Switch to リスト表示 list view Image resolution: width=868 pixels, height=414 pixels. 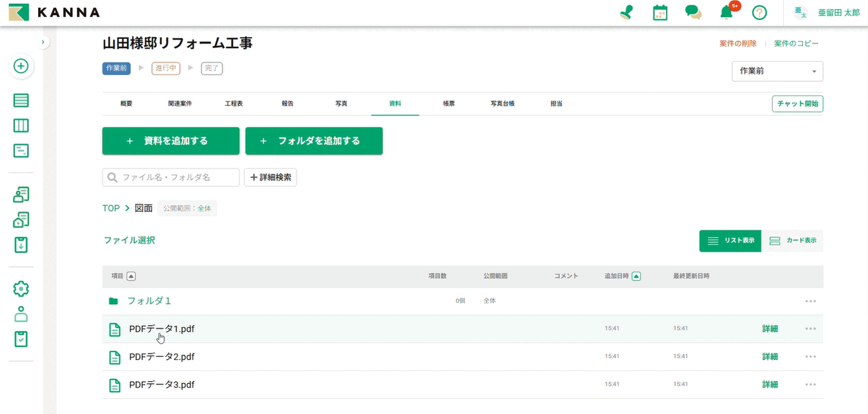[x=730, y=241]
